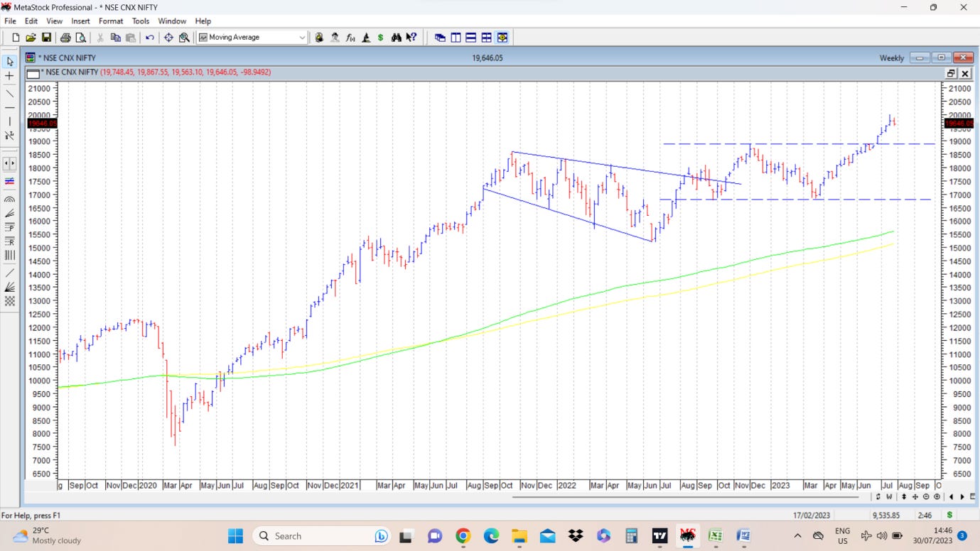Screen dimensions: 980x551
Task: Open Excel from the taskbar
Action: (x=715, y=536)
